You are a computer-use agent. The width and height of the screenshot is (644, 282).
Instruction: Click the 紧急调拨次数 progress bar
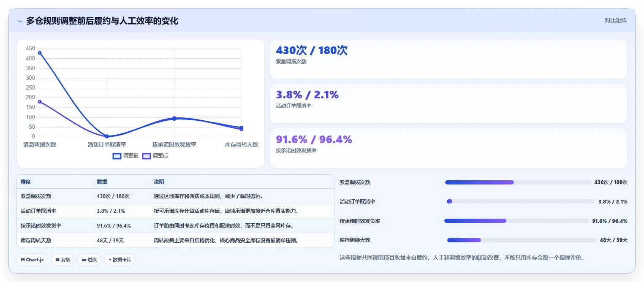click(x=518, y=182)
